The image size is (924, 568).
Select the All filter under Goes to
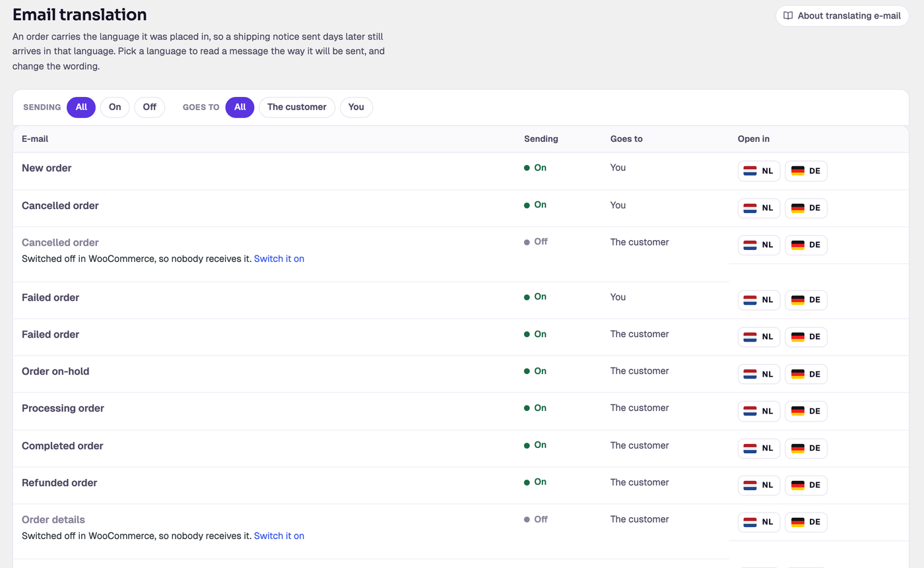click(x=240, y=108)
